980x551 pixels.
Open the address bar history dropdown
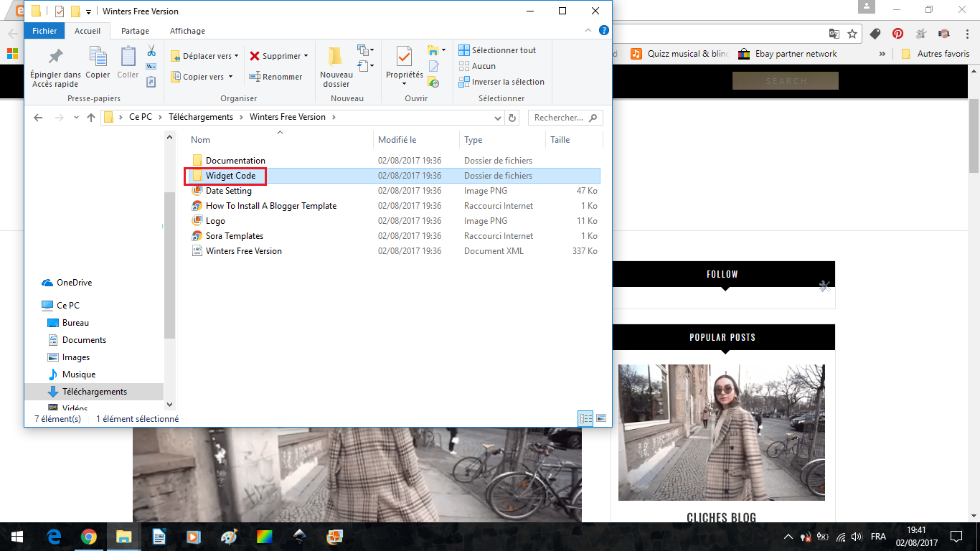(x=499, y=118)
